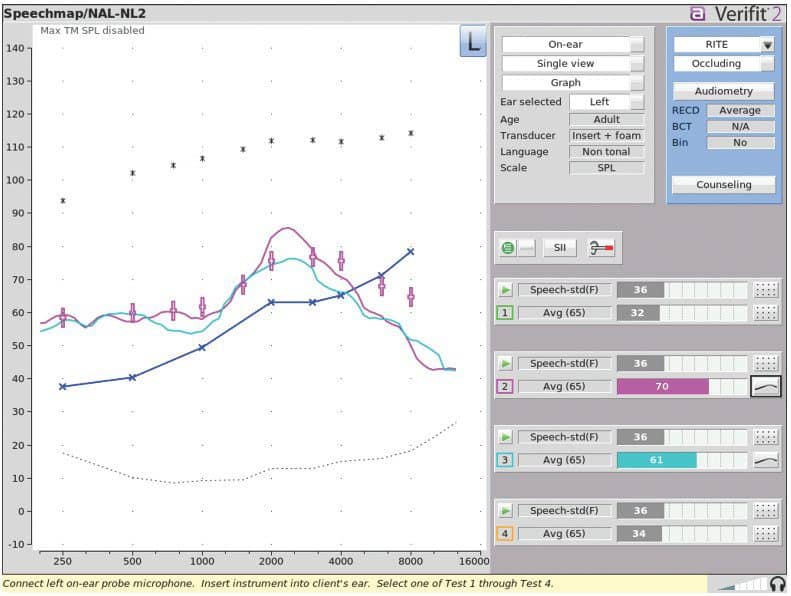This screenshot has width=791, height=596.
Task: Click Test 1 Avg (65) level selector
Action: pos(564,313)
